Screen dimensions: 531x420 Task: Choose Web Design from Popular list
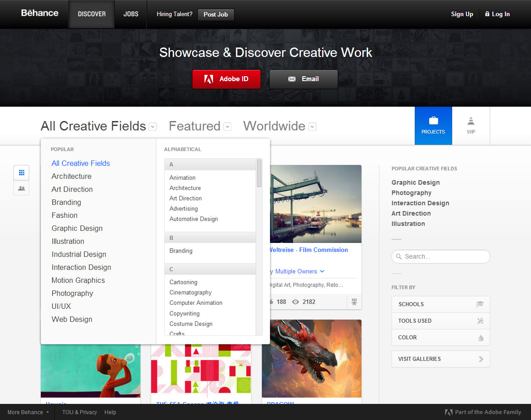click(72, 320)
